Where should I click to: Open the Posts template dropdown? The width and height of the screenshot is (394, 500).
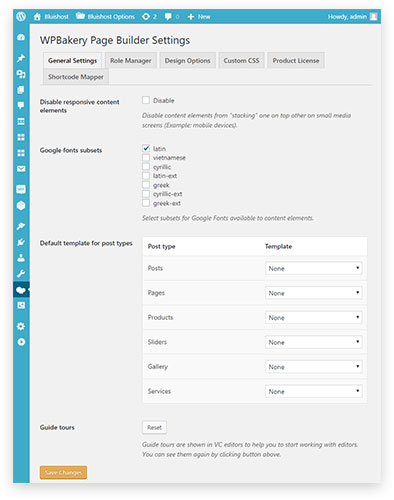(314, 268)
